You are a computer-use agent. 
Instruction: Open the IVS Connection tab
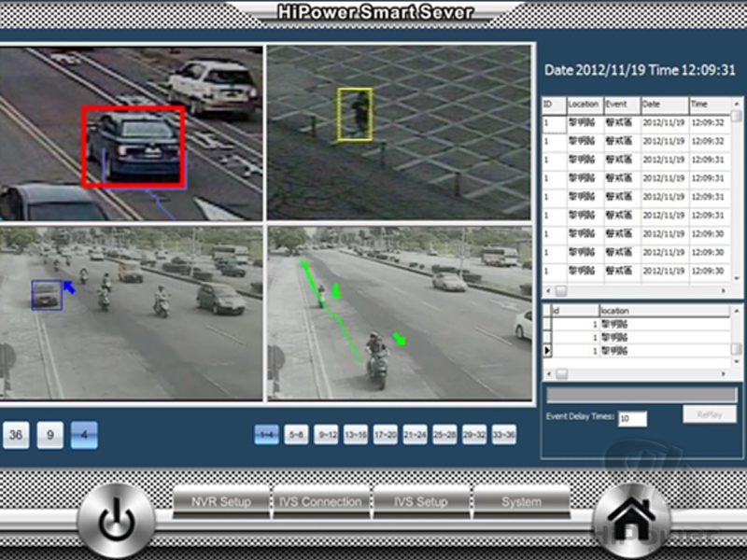point(320,502)
